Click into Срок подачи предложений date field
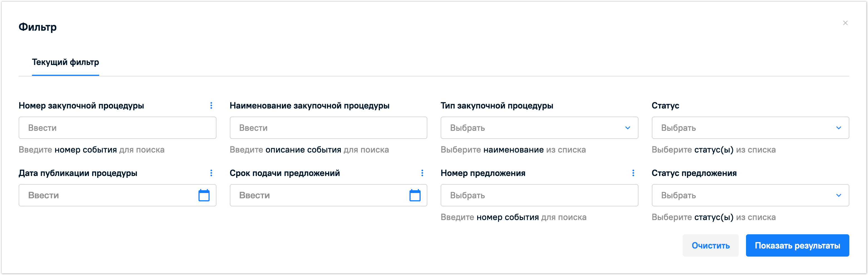This screenshot has width=868, height=275. (x=319, y=195)
